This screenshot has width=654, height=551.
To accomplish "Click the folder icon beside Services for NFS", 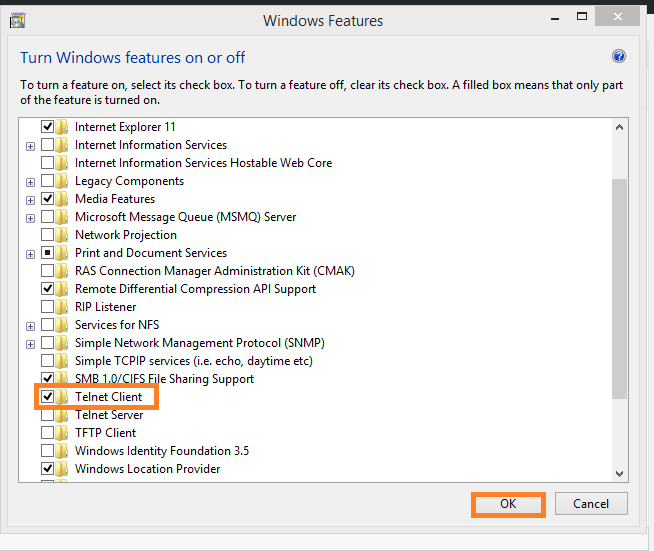I will click(x=62, y=325).
